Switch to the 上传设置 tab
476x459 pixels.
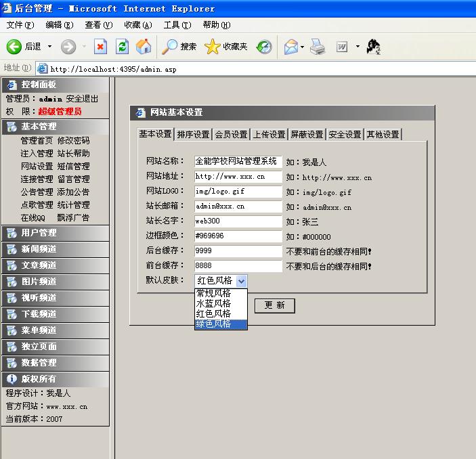click(269, 134)
